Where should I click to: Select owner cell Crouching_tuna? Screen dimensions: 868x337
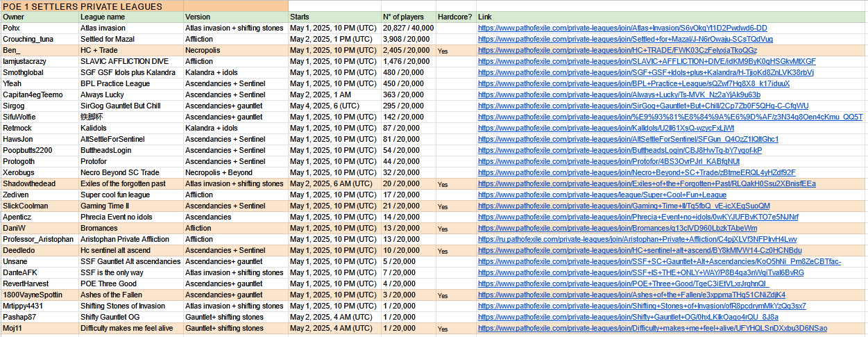click(39, 39)
